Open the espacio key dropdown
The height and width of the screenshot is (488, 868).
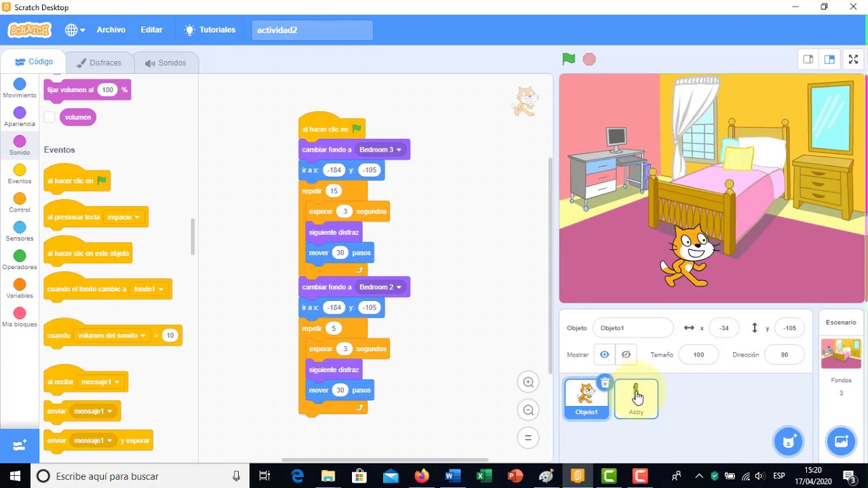click(123, 217)
